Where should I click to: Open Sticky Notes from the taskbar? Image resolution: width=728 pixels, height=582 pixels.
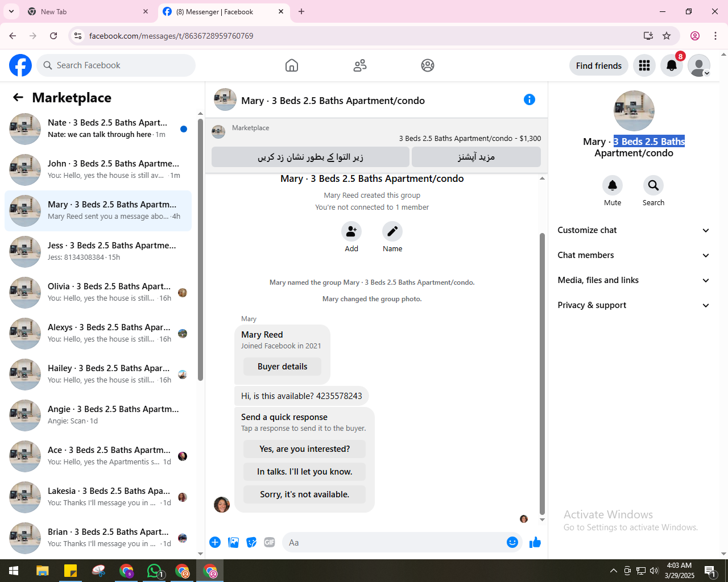71,571
